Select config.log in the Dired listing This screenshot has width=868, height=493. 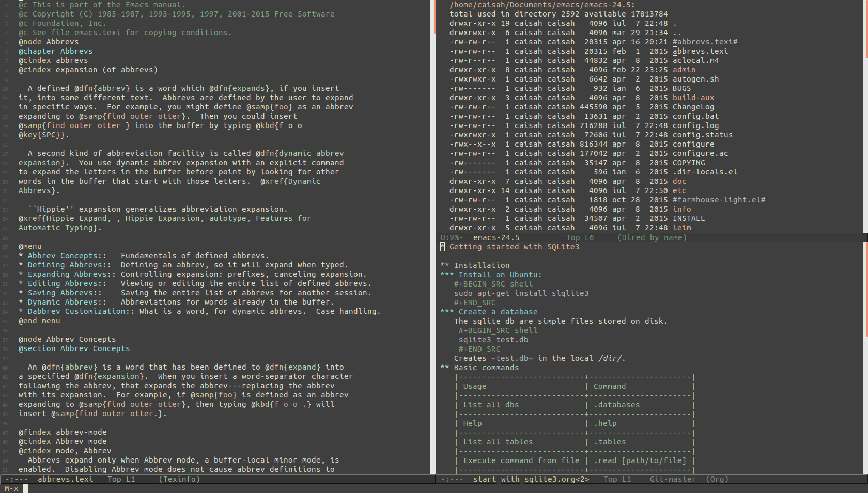(x=695, y=125)
